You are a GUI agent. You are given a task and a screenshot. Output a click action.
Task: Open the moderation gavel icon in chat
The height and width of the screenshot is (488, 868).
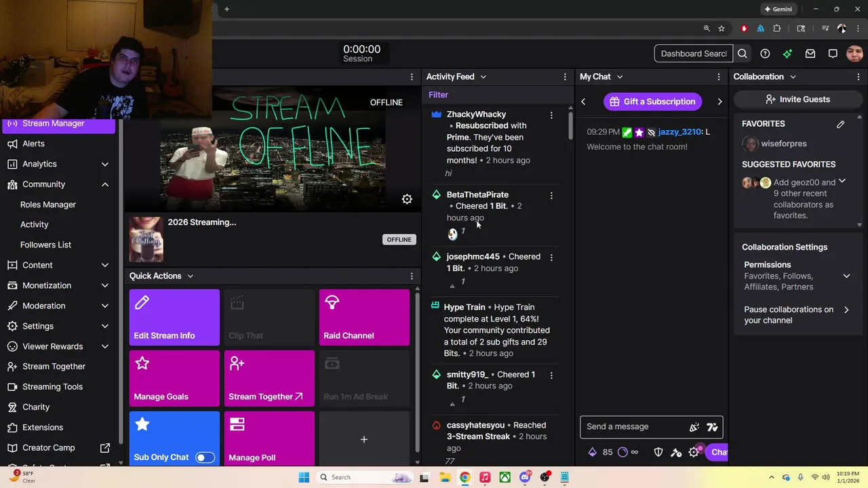[x=676, y=452]
